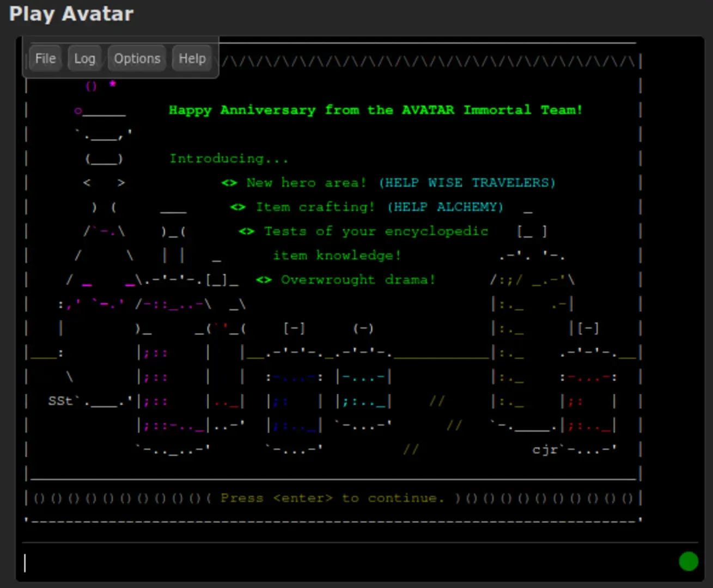Click the item knowledge! text
713x588 pixels.
pos(337,255)
